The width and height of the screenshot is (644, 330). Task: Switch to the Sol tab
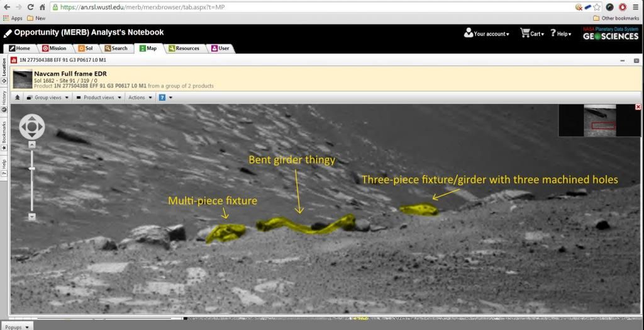tap(86, 48)
